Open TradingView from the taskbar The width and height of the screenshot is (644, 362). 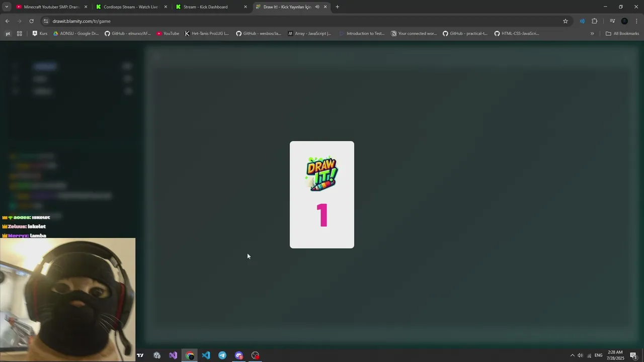[x=140, y=355]
